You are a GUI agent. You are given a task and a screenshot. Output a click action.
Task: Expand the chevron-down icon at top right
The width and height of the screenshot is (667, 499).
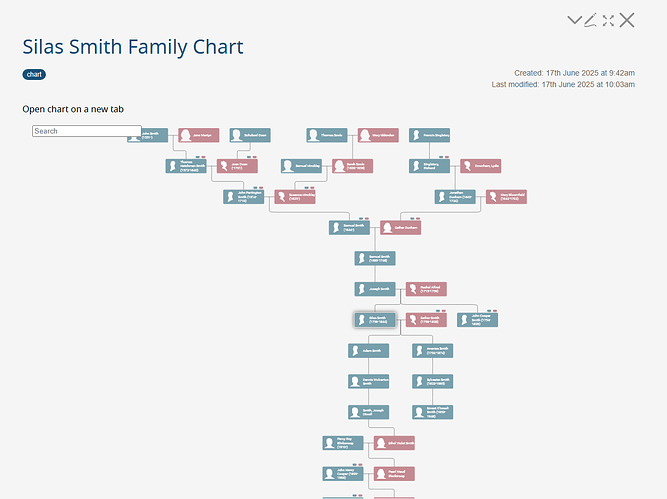574,20
